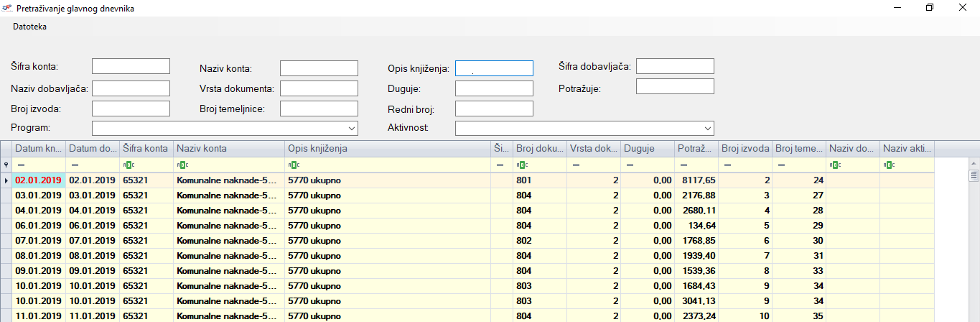Click the filter operator icon under Šifra konta
The width and height of the screenshot is (980, 322).
click(x=127, y=165)
